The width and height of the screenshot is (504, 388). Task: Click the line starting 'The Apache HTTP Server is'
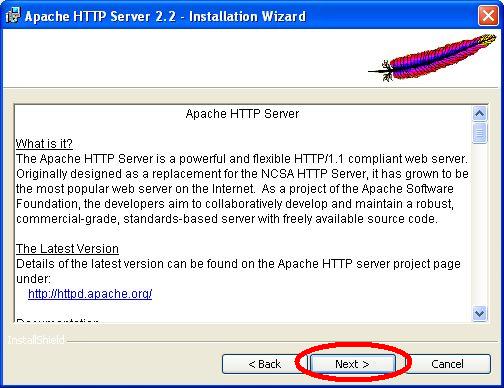(242, 159)
